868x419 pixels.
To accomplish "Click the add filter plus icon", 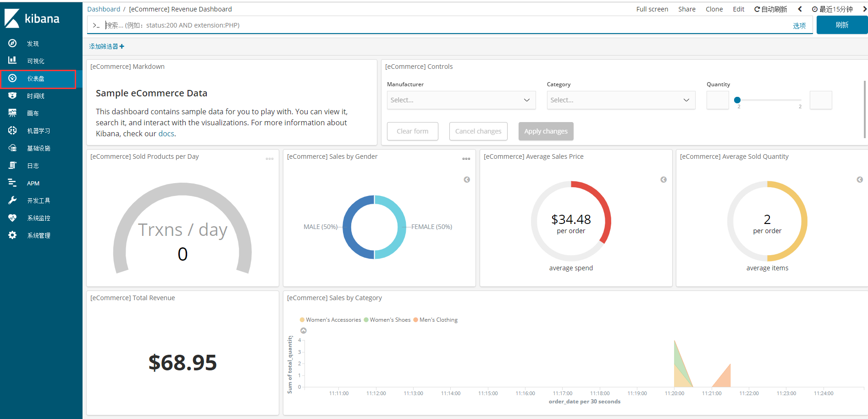I will pos(122,46).
